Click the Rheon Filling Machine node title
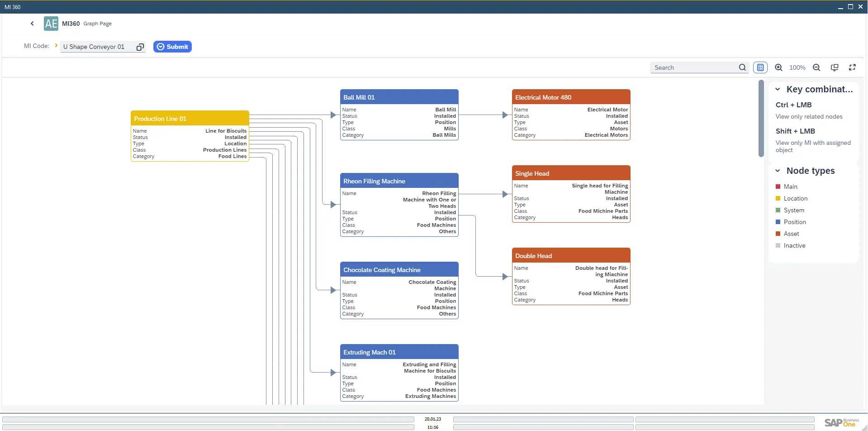 pyautogui.click(x=374, y=181)
